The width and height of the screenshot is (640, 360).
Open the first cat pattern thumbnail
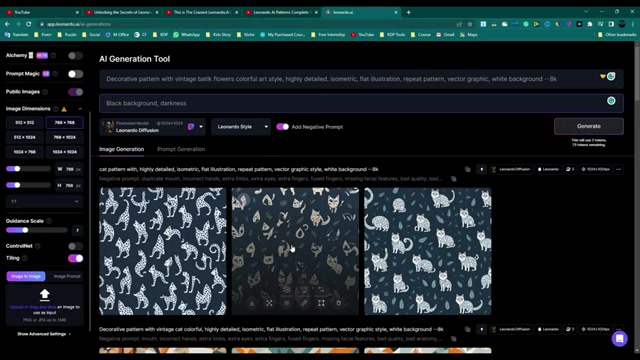[163, 251]
